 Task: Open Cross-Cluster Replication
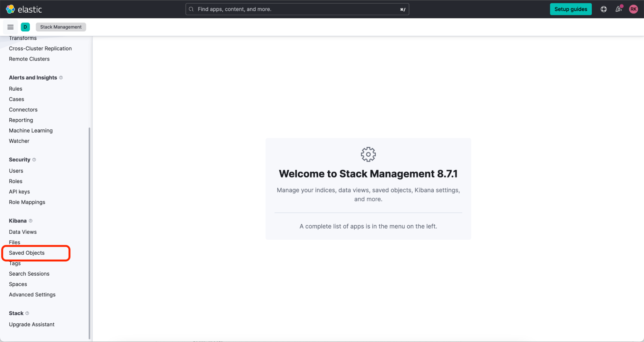point(40,48)
